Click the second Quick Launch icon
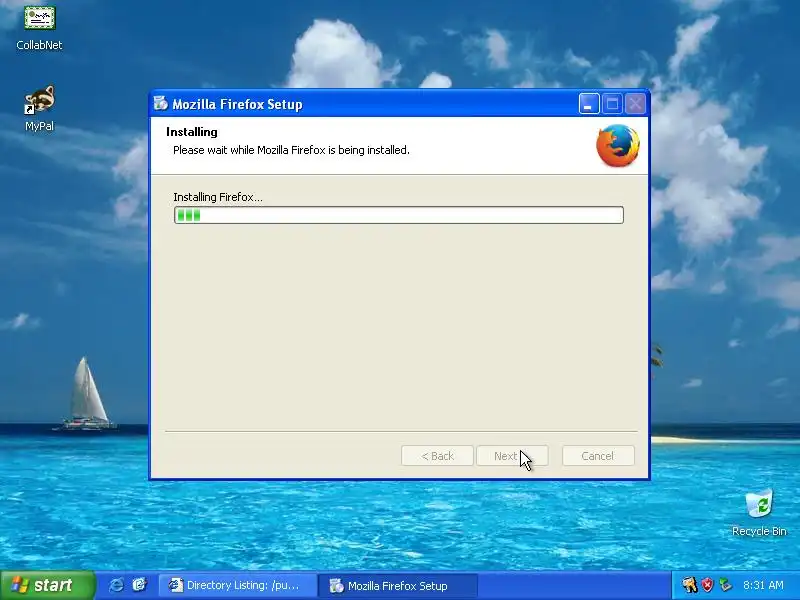Viewport: 800px width, 600px height. point(139,585)
